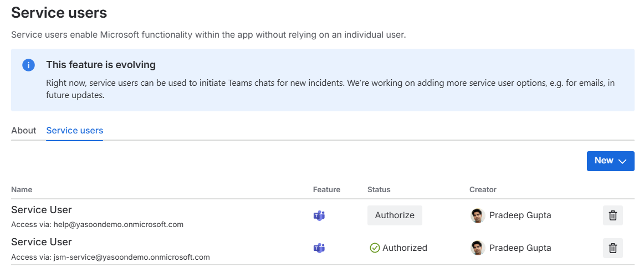
Task: Click the Name column header
Action: point(22,189)
